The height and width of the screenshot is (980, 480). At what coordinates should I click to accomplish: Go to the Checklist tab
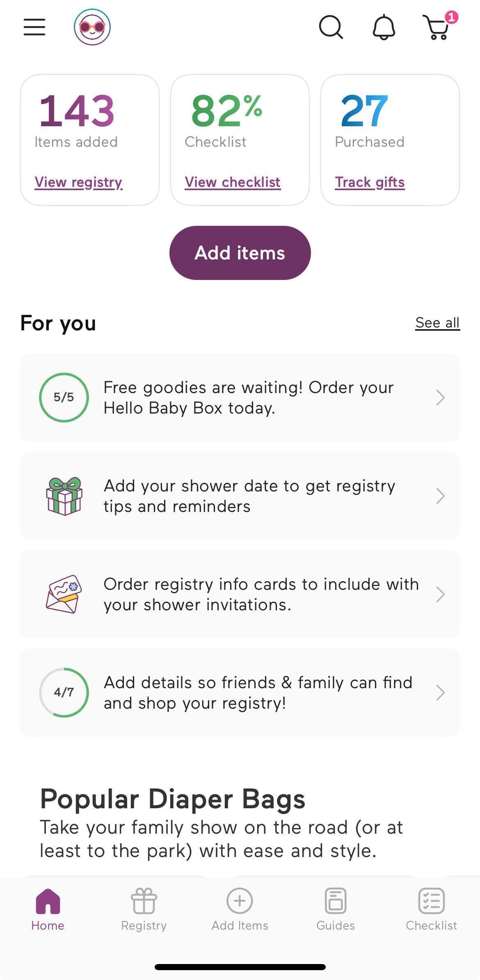pyautogui.click(x=431, y=908)
